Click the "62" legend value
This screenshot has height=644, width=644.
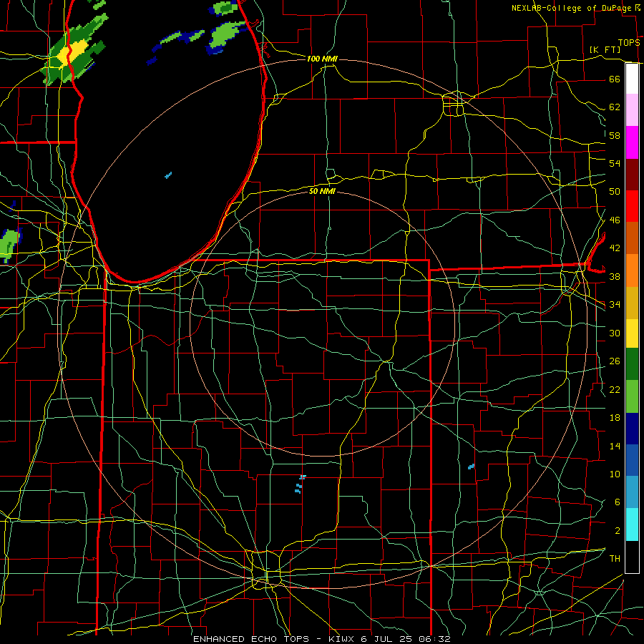615,107
